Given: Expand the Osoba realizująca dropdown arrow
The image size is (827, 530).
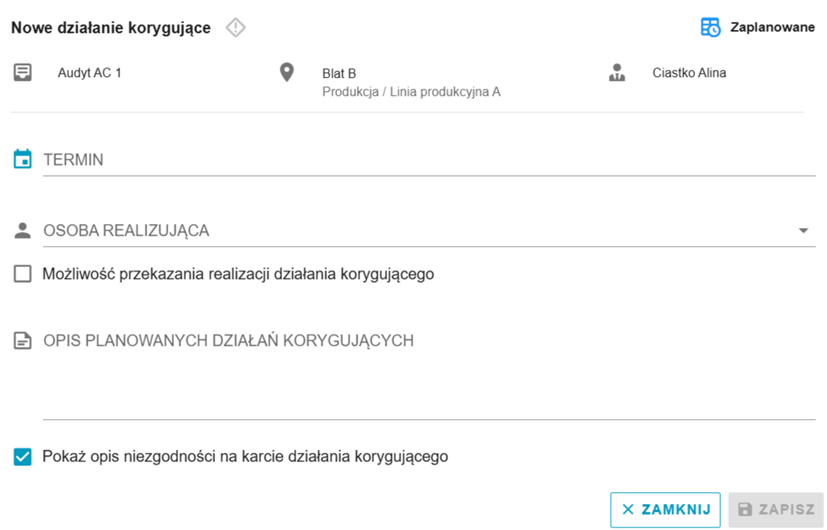Looking at the screenshot, I should (x=803, y=230).
